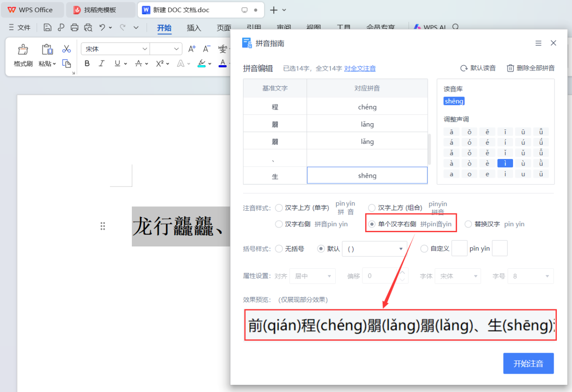Click the Copy icon below scissors
Viewport: 572px width, 392px height.
pos(67,63)
